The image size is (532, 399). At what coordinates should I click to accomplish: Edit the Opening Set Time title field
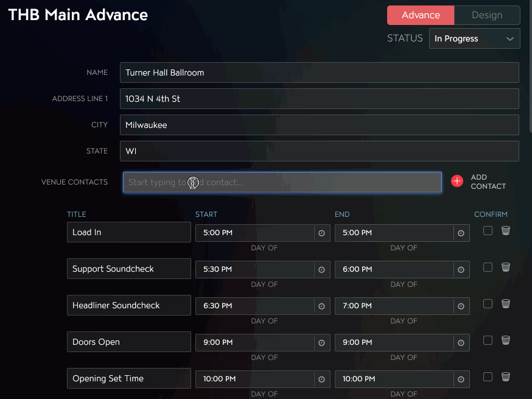129,378
